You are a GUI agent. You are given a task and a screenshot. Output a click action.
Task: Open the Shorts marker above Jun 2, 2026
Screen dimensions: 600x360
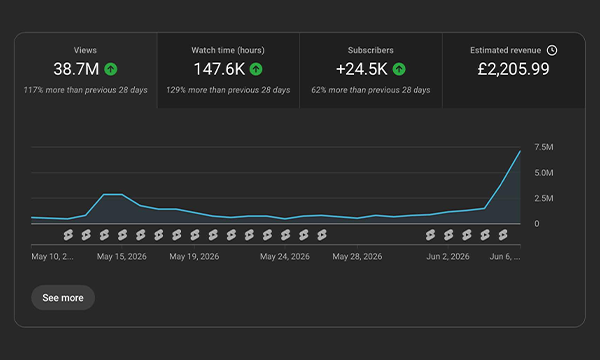448,235
